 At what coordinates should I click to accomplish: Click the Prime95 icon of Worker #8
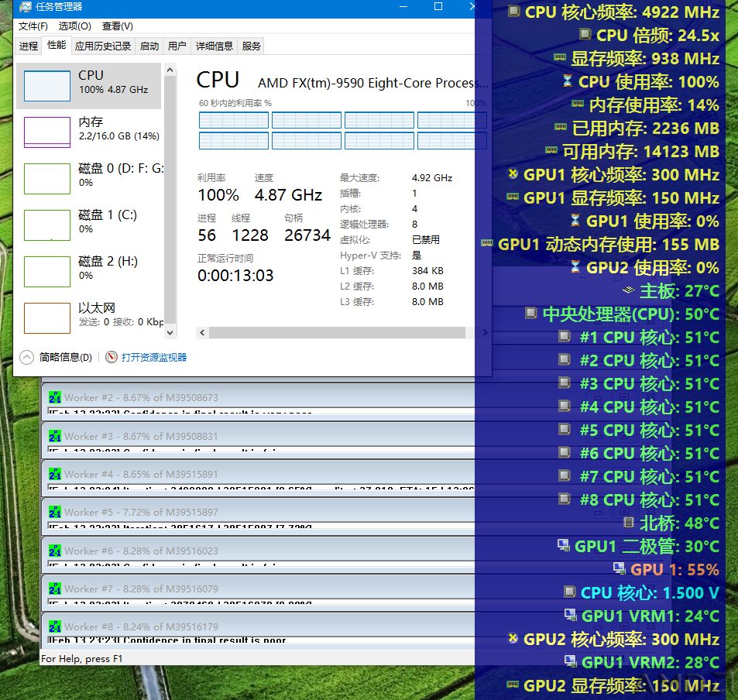(x=55, y=627)
